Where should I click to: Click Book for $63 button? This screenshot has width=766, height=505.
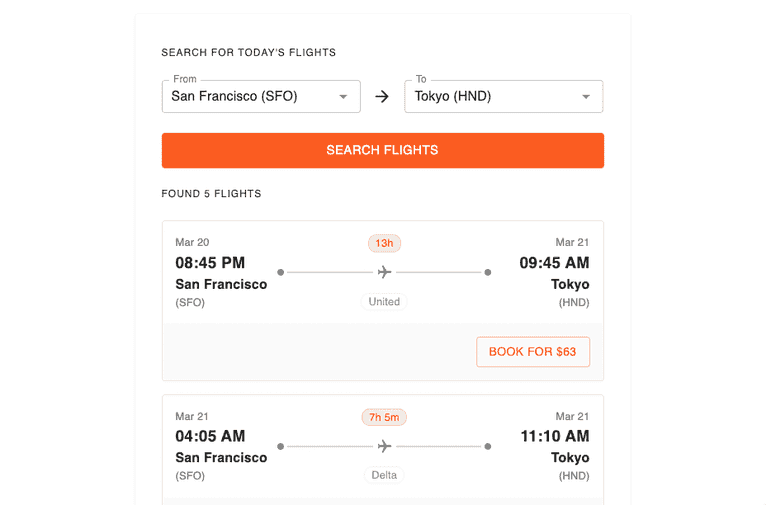point(533,352)
